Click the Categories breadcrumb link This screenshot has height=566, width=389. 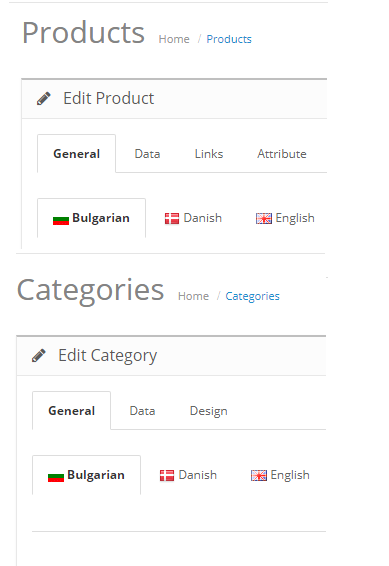(x=252, y=296)
